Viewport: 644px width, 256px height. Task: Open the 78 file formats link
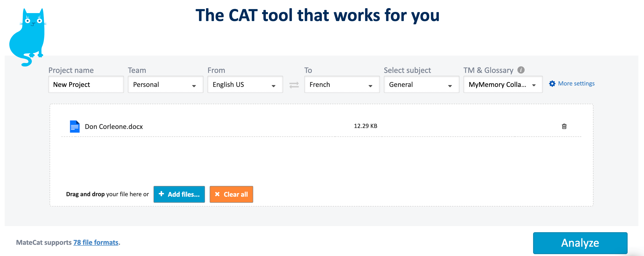coord(96,242)
